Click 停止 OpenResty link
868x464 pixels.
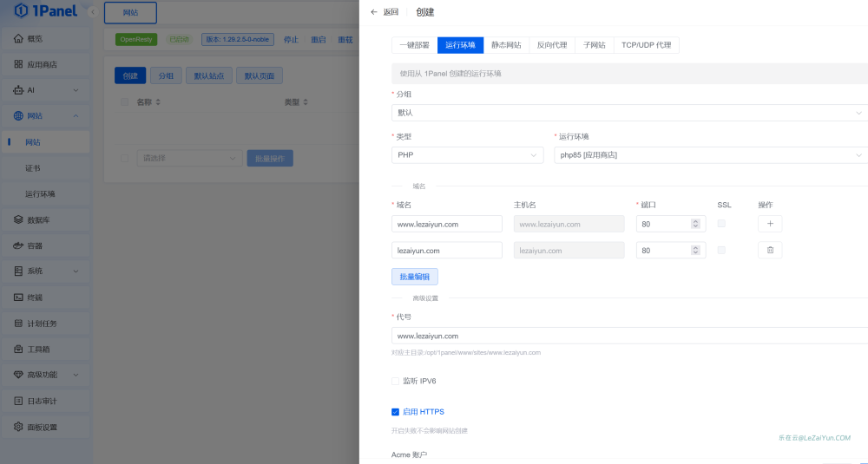point(291,40)
